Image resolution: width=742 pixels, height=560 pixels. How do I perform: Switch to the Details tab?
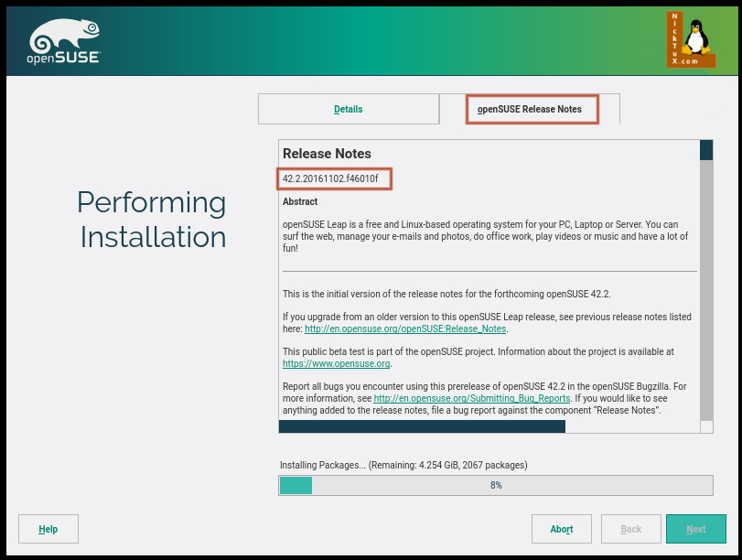(348, 109)
